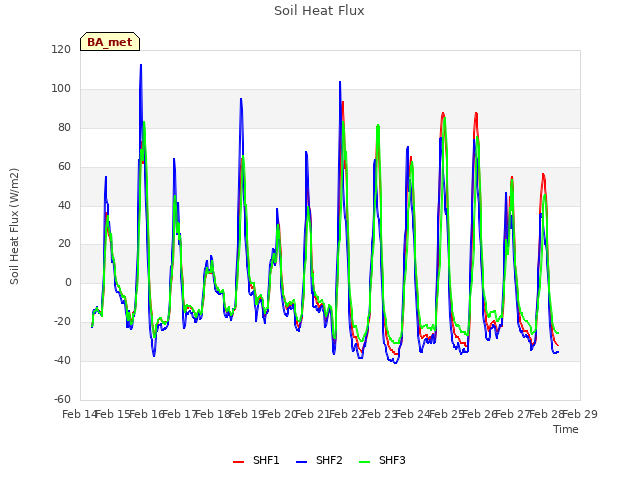640x480 pixels.
Task: Click the 80 y-axis tick label
Action: (64, 128)
